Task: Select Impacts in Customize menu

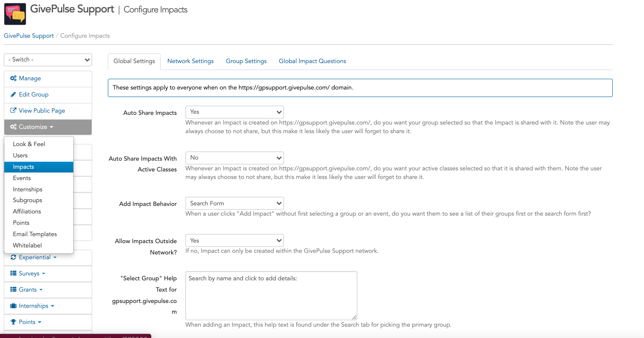Action: (x=39, y=167)
